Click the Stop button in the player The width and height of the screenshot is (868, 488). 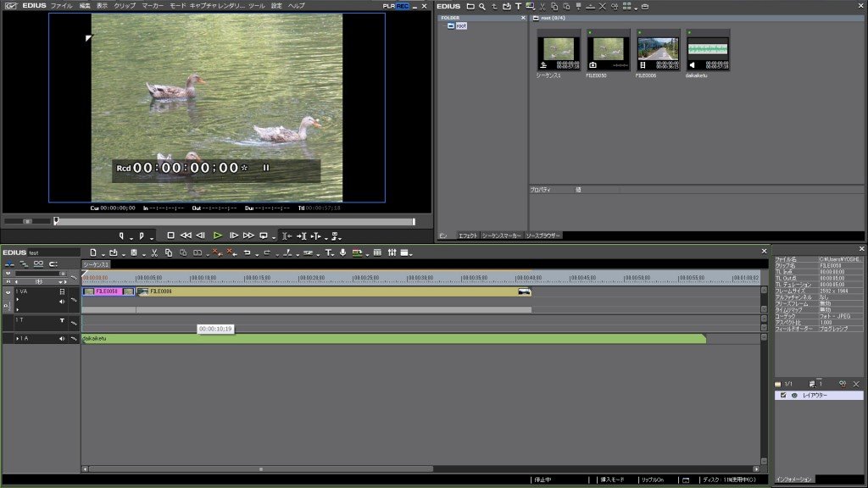[170, 236]
